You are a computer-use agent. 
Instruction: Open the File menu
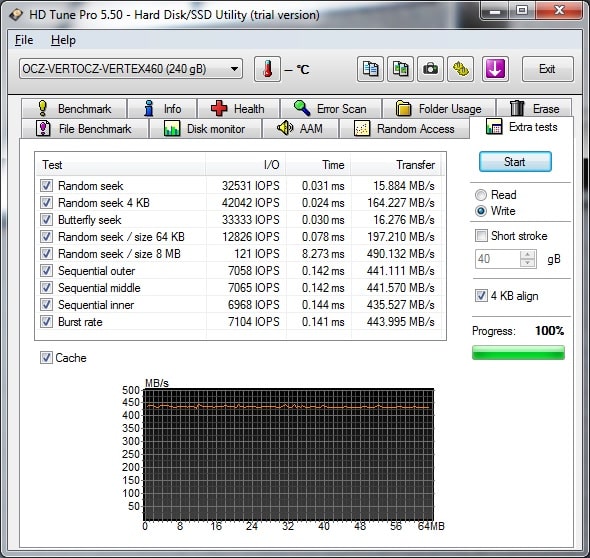24,40
